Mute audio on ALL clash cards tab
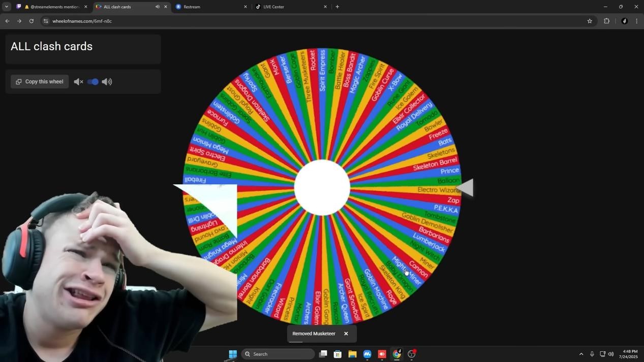 coord(158,7)
